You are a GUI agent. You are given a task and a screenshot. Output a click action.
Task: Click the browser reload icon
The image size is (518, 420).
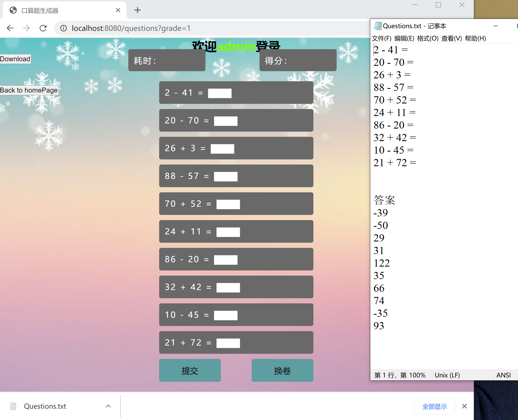click(43, 28)
